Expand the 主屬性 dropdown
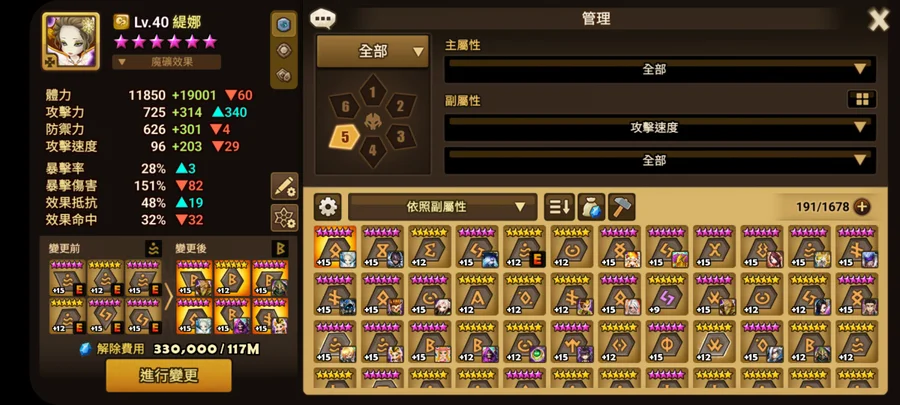Screen dimensions: 900x405 point(660,69)
